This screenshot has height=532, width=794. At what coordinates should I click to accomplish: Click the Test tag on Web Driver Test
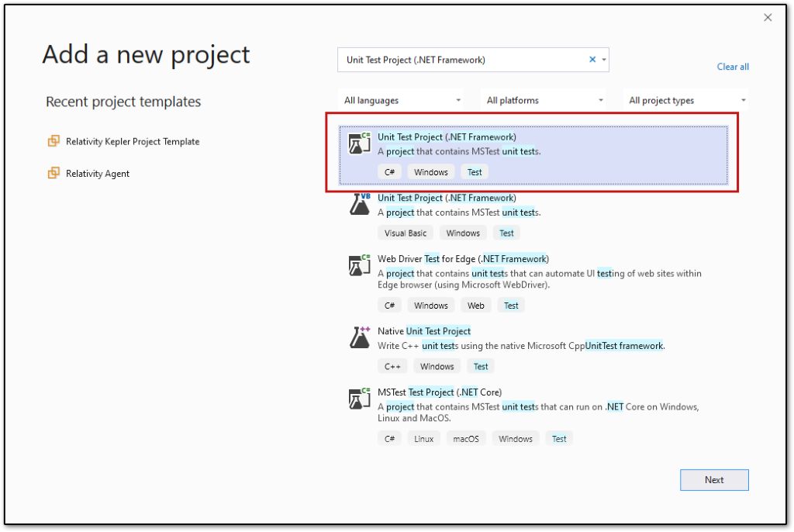[511, 306]
